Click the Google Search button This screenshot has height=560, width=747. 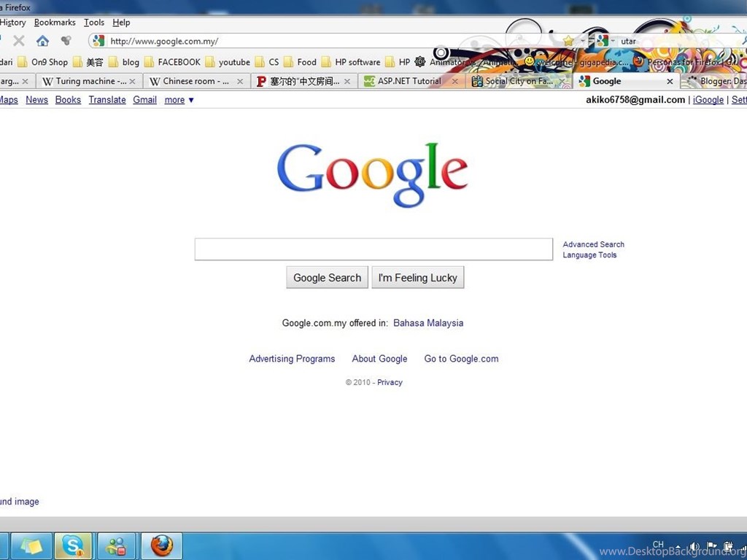tap(328, 277)
